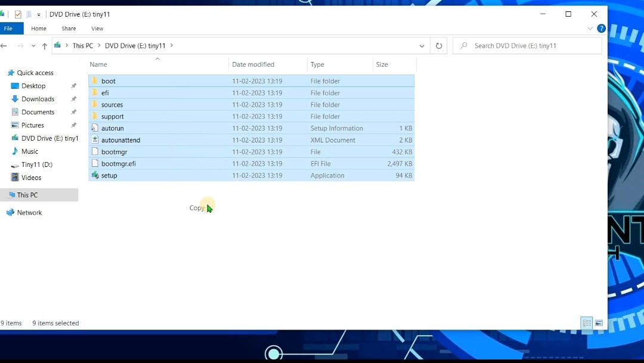
Task: Refresh the current folder view
Action: click(439, 46)
